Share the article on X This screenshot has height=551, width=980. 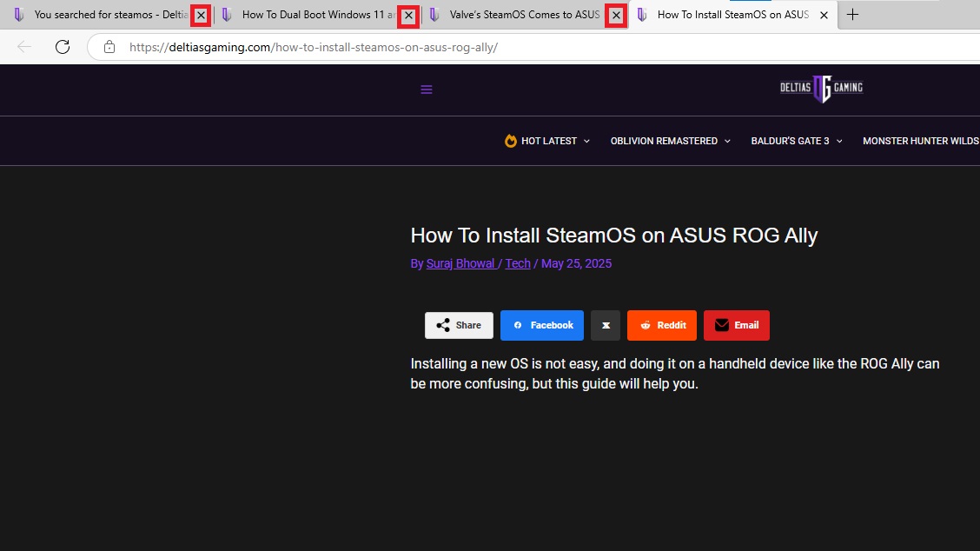pos(606,325)
